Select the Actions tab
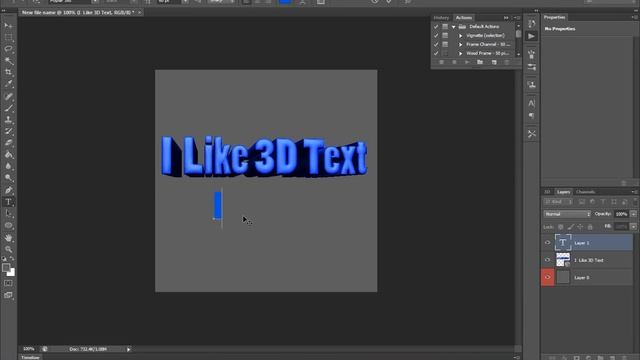The image size is (640, 360). [x=464, y=18]
